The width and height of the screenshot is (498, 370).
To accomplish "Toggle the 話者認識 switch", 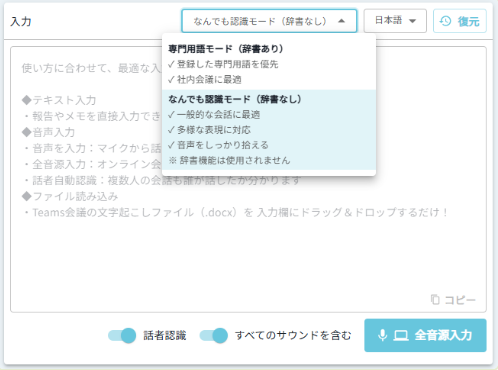I will pos(122,335).
